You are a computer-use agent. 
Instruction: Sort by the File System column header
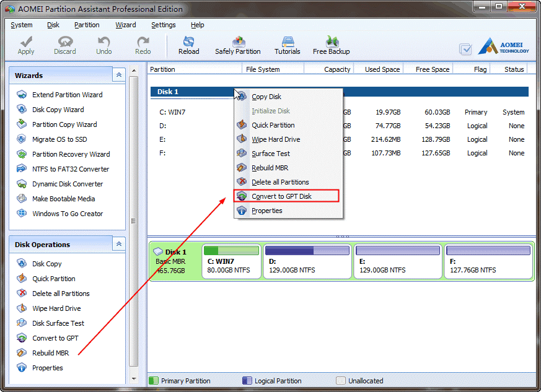pyautogui.click(x=273, y=69)
